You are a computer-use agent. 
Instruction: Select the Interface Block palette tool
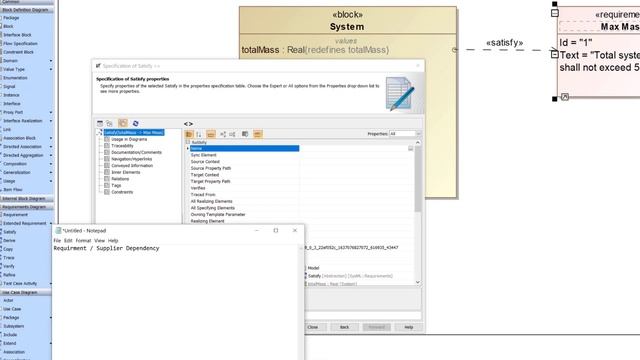coord(17,35)
